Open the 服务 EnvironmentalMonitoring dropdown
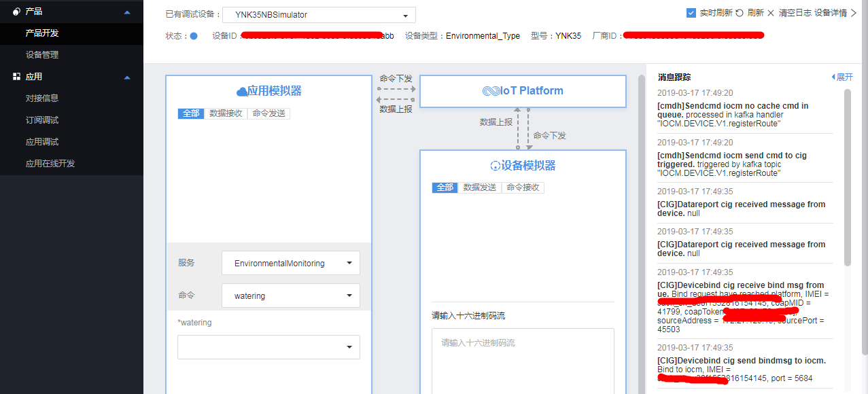 click(x=291, y=263)
